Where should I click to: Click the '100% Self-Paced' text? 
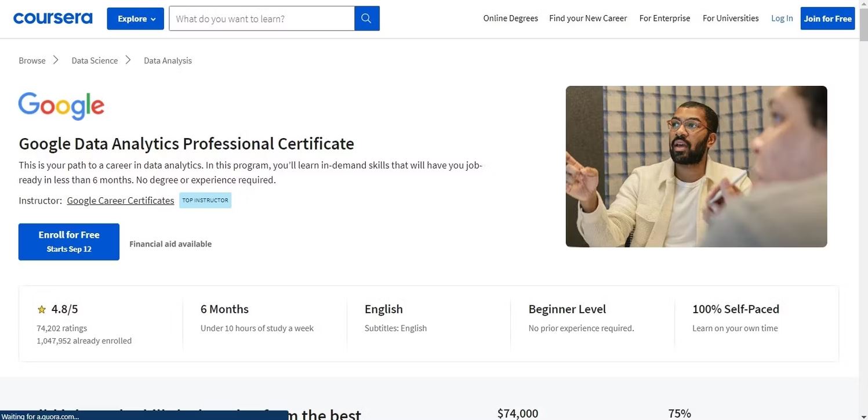coord(736,309)
